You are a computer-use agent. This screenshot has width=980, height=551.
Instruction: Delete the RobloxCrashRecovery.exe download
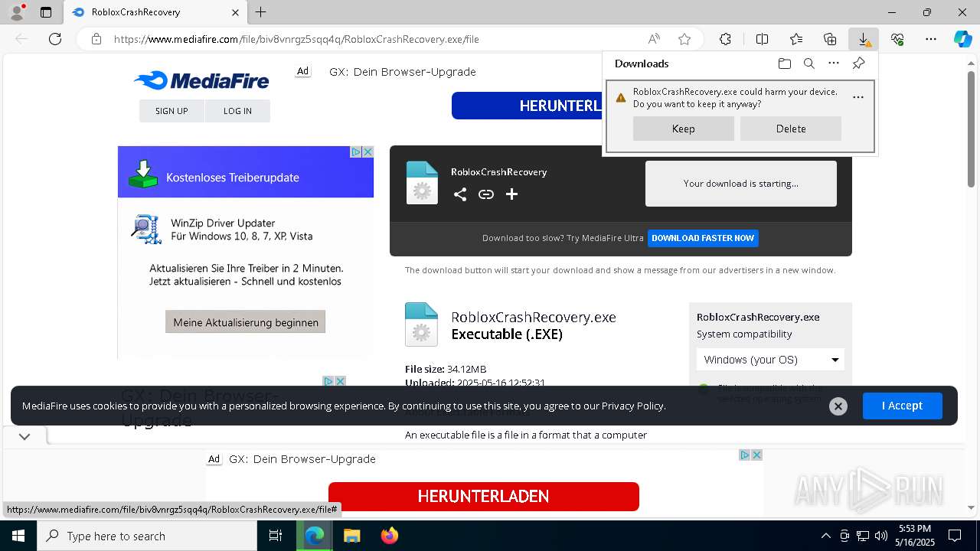point(791,129)
